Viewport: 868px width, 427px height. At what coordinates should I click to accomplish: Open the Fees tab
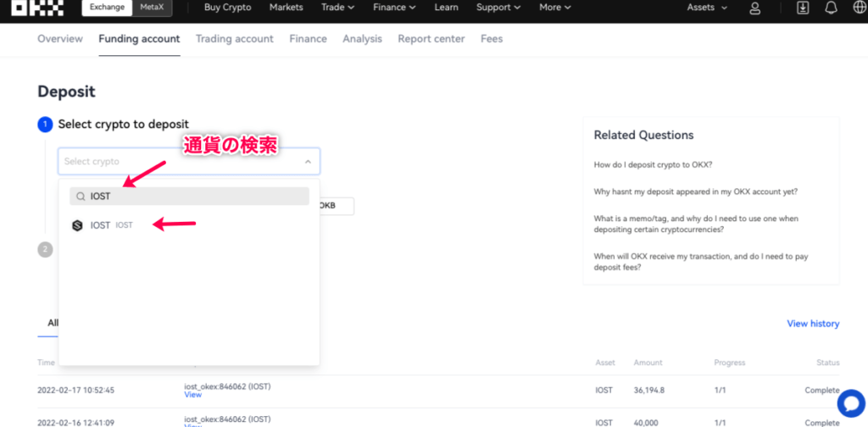click(x=492, y=39)
